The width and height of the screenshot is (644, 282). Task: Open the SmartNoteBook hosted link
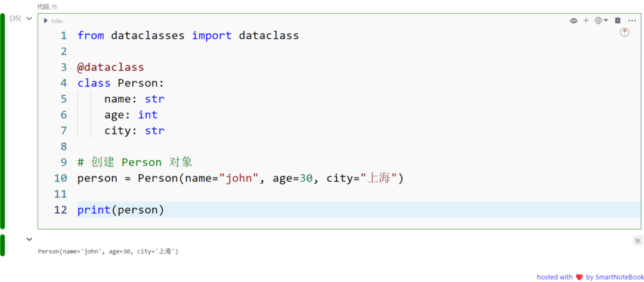click(590, 277)
